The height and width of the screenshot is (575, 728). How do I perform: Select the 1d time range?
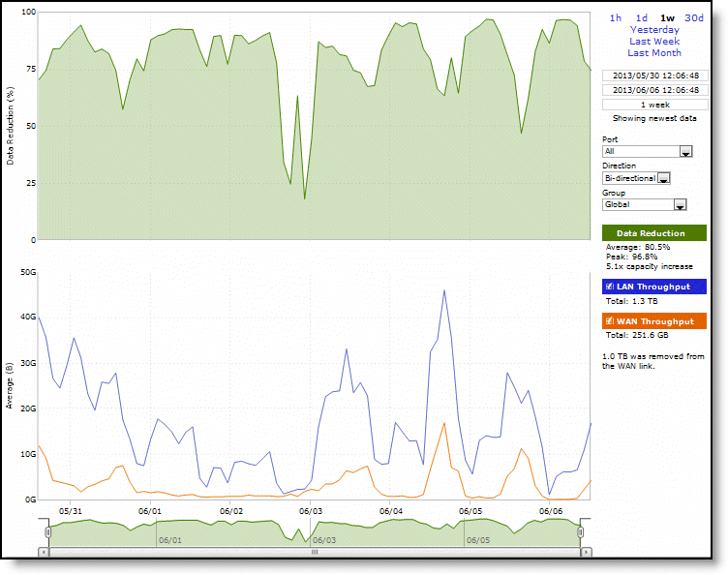642,17
